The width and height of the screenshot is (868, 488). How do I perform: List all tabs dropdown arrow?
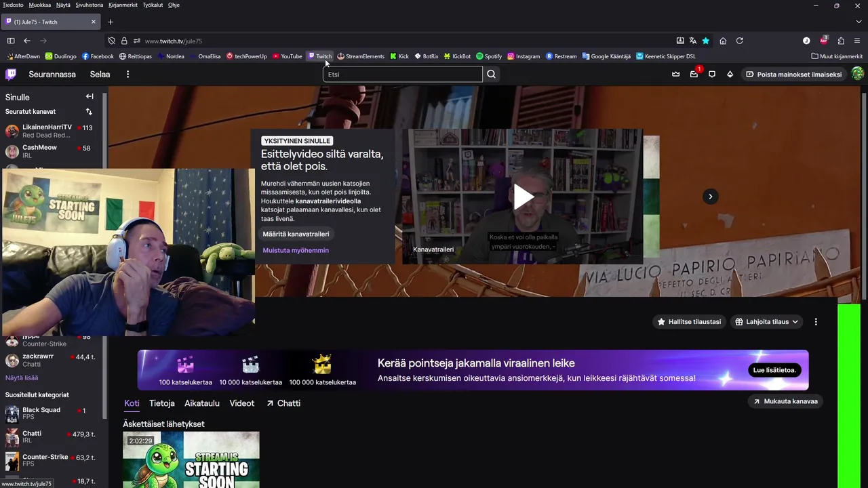click(859, 22)
